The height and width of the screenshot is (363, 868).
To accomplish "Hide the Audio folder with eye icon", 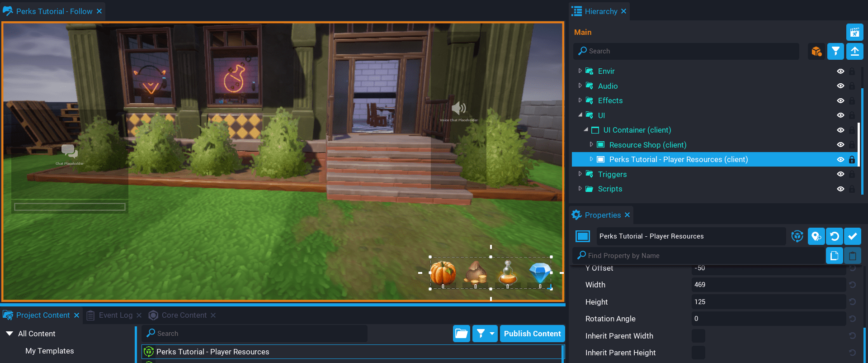I will coord(840,86).
